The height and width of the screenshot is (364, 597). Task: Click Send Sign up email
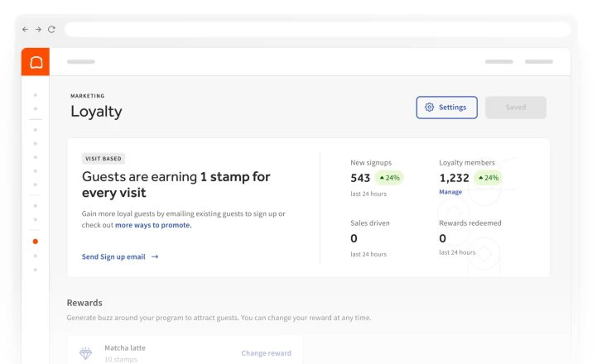pos(113,256)
